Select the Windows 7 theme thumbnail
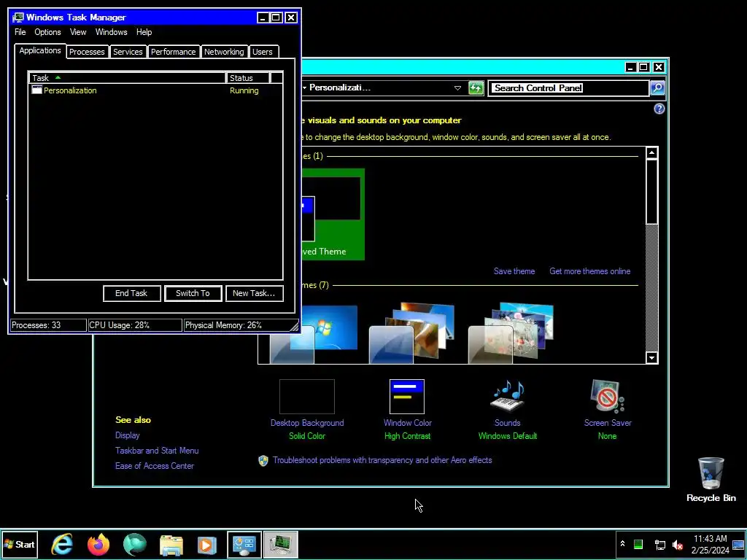The width and height of the screenshot is (747, 560). coord(314,334)
